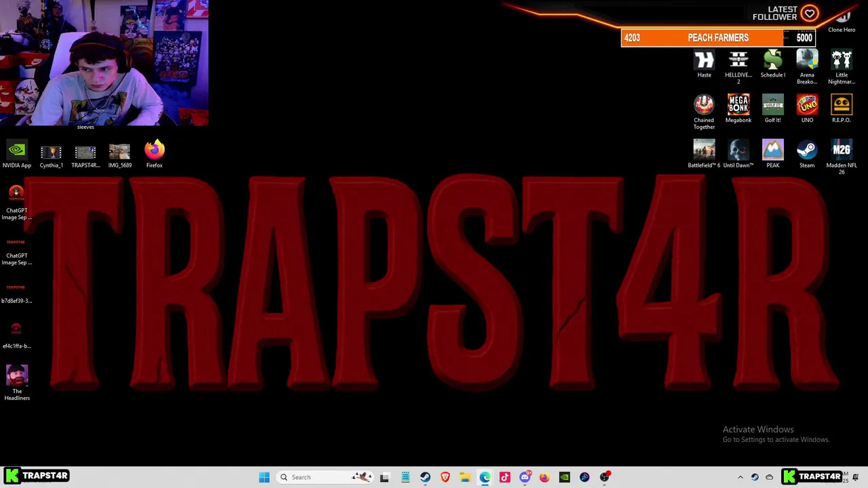Image resolution: width=868 pixels, height=488 pixels.
Task: Open Little Nightmares desktop shortcut
Action: [x=842, y=67]
